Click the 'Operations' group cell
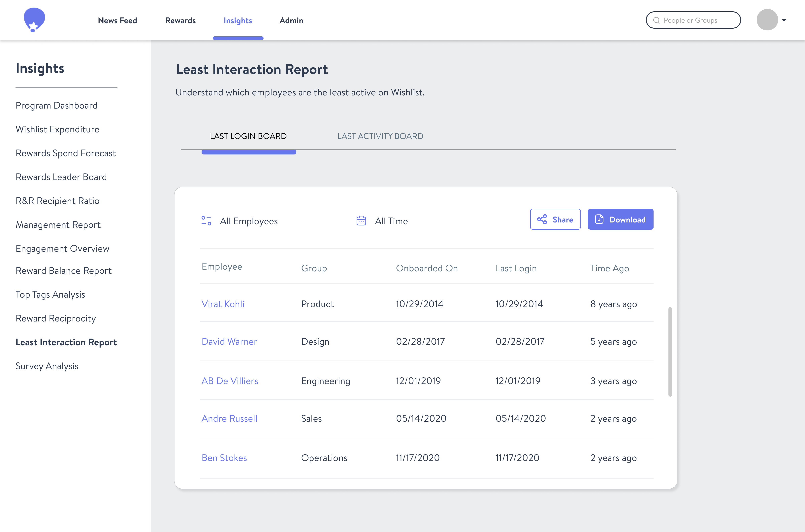 [324, 458]
